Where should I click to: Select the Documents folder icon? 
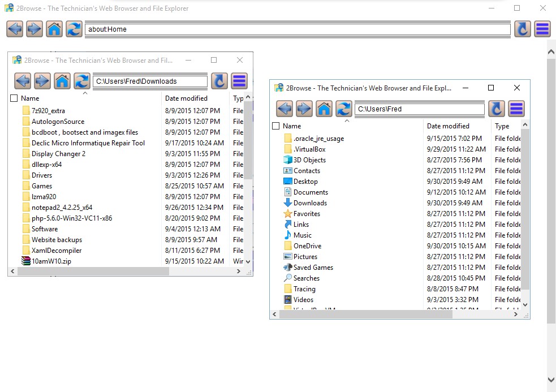pyautogui.click(x=288, y=192)
